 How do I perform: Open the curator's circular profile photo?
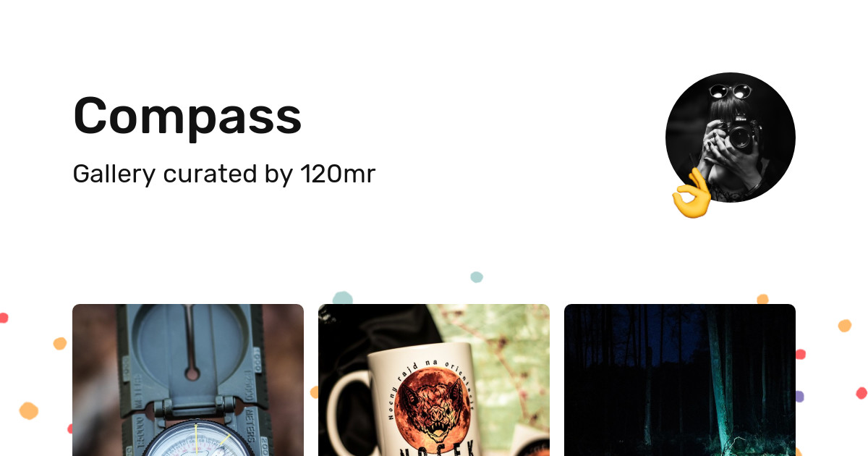[731, 138]
